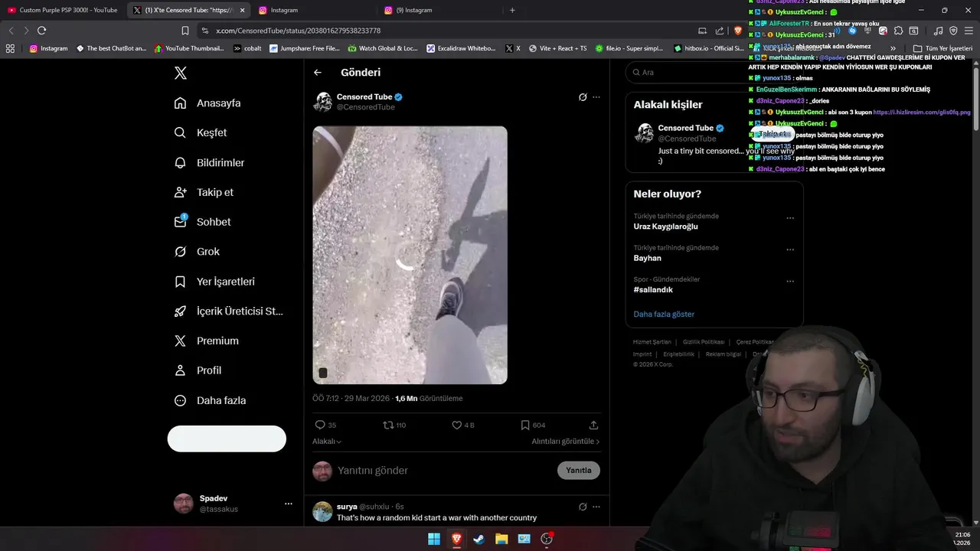The width and height of the screenshot is (980, 551).
Task: Open options for Uraz Kaygılaroğlu trend
Action: [x=790, y=218]
